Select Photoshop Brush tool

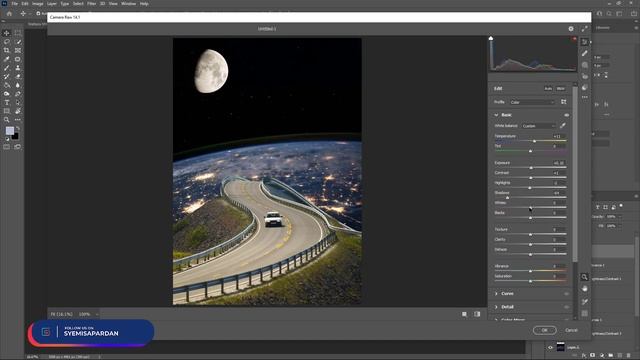point(7,68)
